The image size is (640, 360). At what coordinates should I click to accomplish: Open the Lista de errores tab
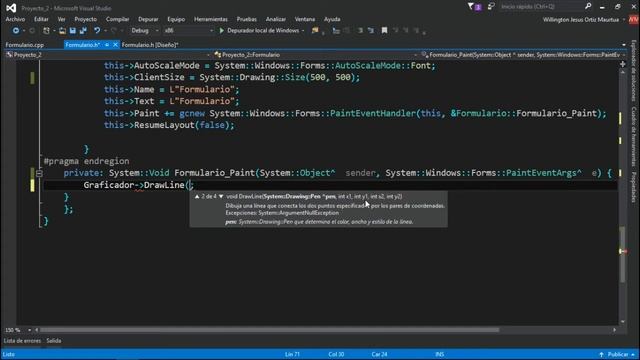(22, 340)
